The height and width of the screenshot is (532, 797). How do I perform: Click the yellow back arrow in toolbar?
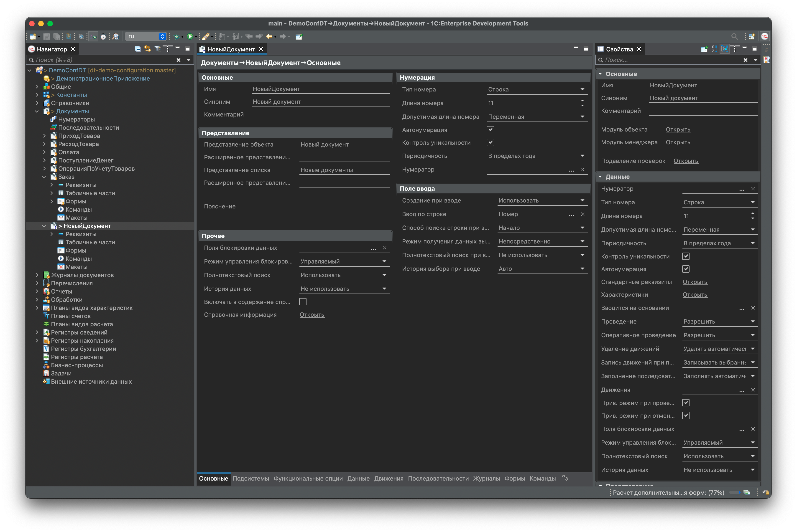click(x=269, y=36)
